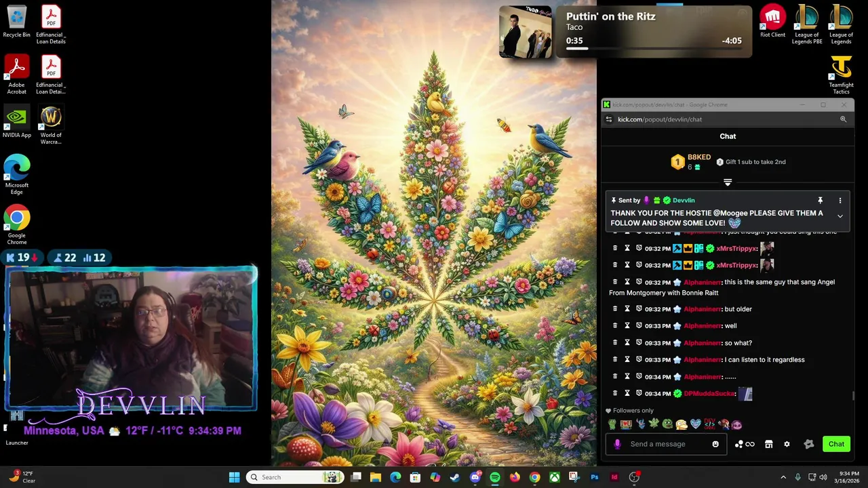Delete DPMuddaSucka's message with the trash icon
868x488 pixels.
tap(615, 393)
